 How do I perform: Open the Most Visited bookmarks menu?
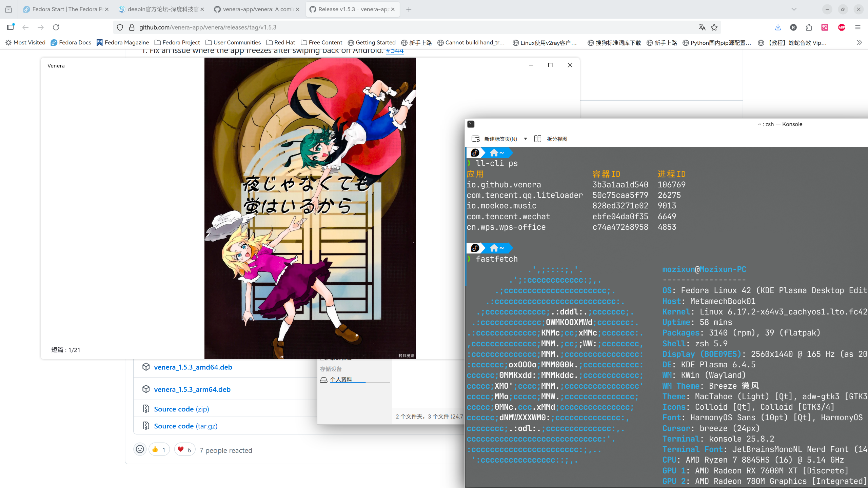[x=25, y=42]
